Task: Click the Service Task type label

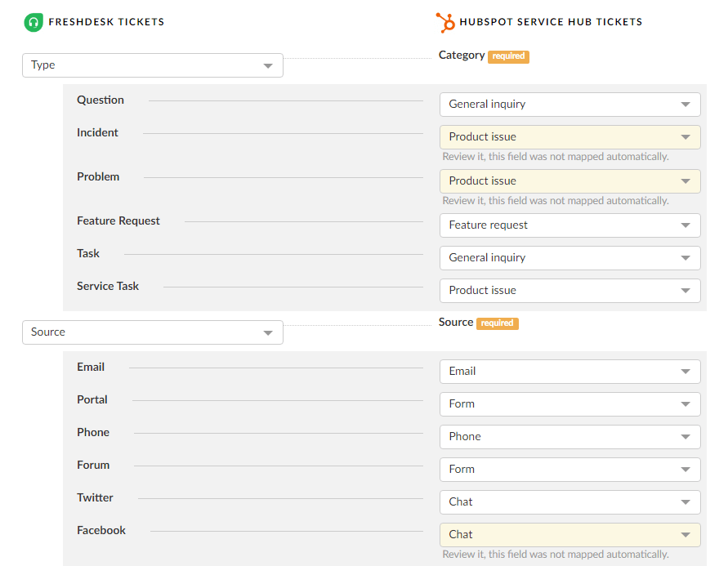Action: (108, 286)
